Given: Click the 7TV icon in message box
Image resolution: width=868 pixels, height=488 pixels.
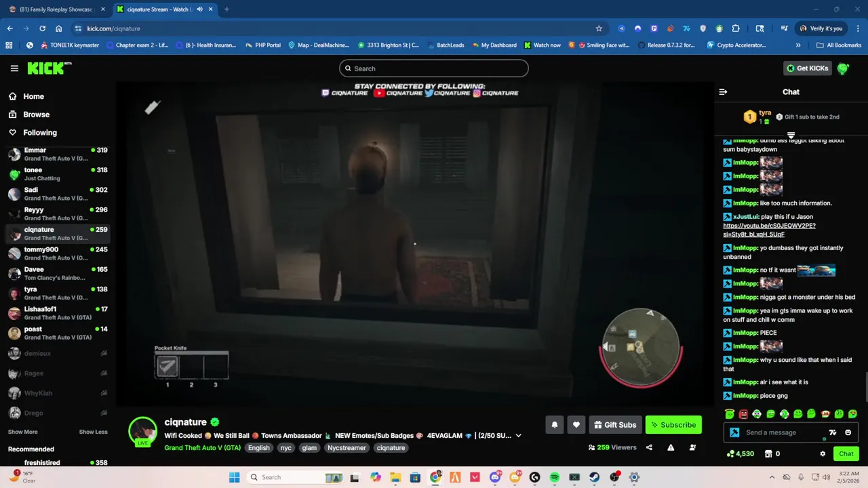Looking at the screenshot, I should pyautogui.click(x=833, y=432).
